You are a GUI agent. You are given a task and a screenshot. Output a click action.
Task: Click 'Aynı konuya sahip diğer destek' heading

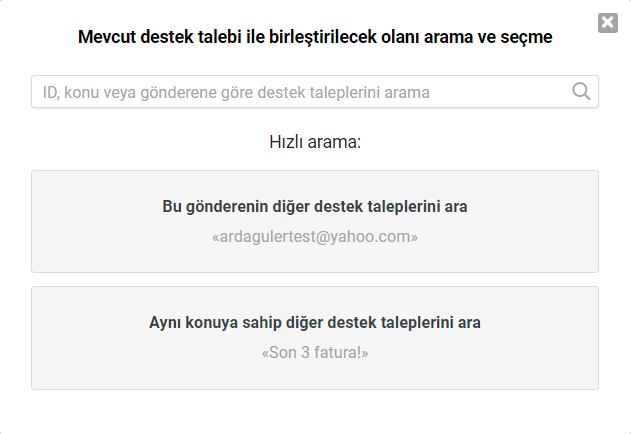click(263, 322)
